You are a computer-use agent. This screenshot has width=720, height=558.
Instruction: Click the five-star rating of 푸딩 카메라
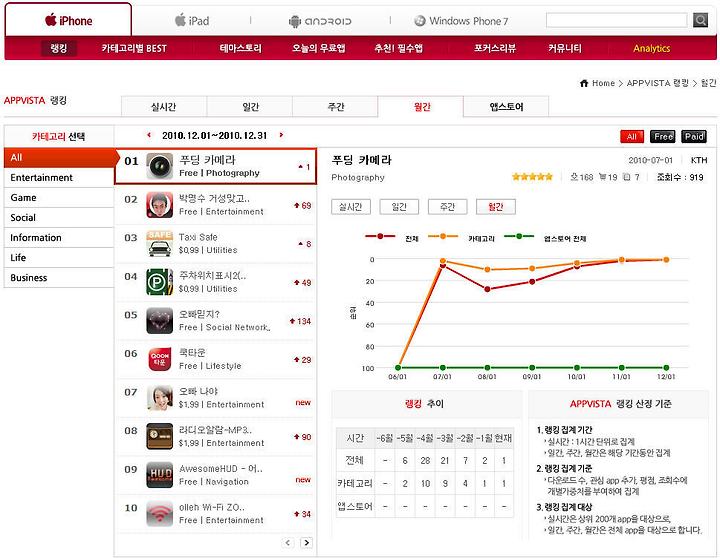pyautogui.click(x=532, y=177)
